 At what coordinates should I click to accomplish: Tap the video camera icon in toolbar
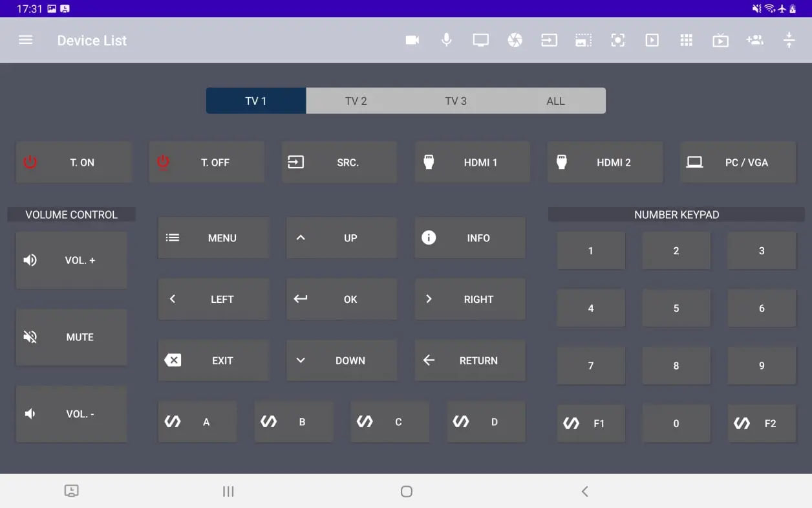[412, 40]
